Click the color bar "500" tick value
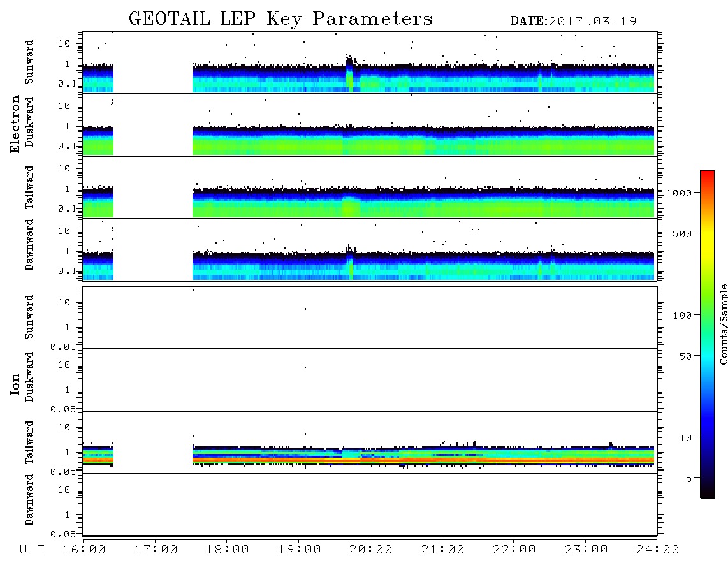The width and height of the screenshot is (728, 561). (682, 233)
